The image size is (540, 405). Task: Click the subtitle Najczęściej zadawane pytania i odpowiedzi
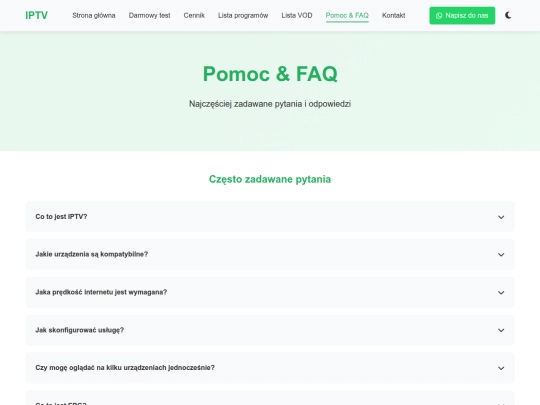coord(270,104)
